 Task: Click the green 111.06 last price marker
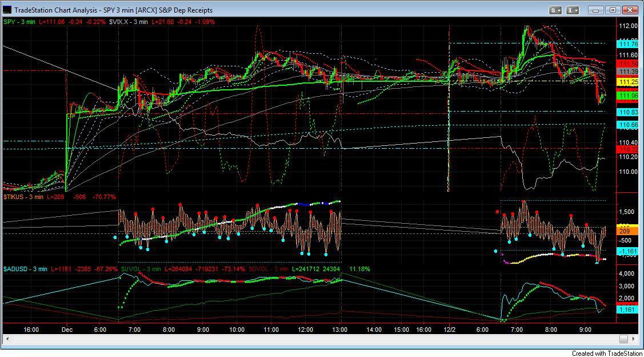pyautogui.click(x=627, y=96)
